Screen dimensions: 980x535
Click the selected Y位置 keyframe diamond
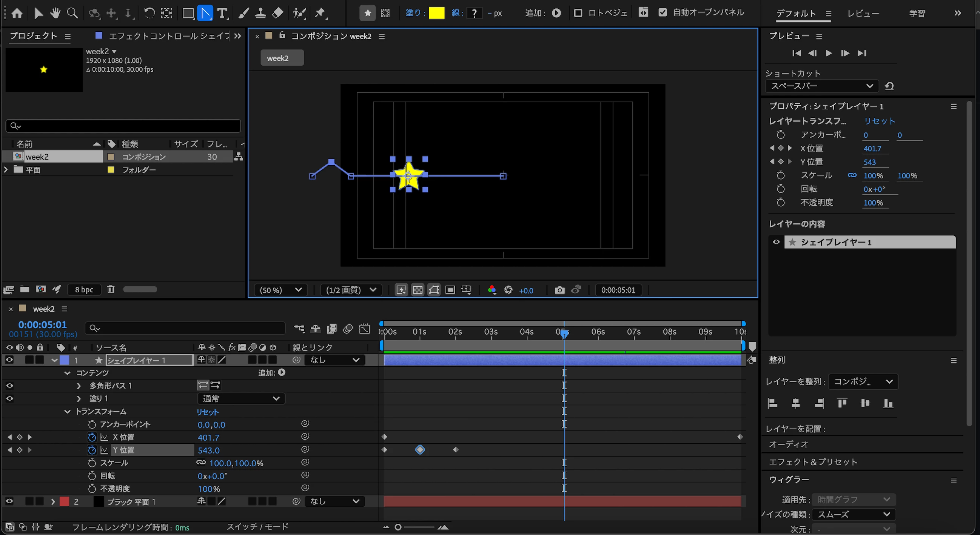click(x=420, y=450)
